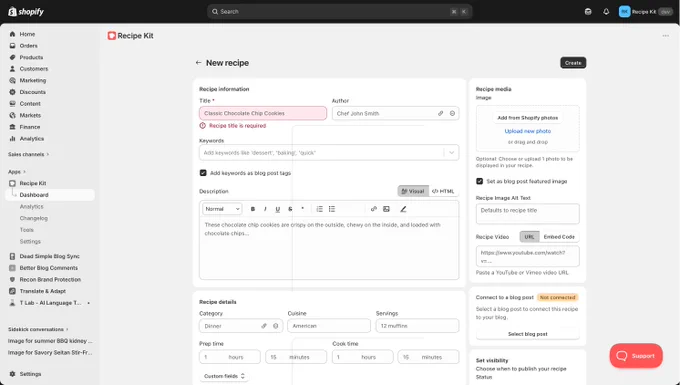The height and width of the screenshot is (385, 680).
Task: Open Analytics under Recipe Kit
Action: click(x=31, y=207)
